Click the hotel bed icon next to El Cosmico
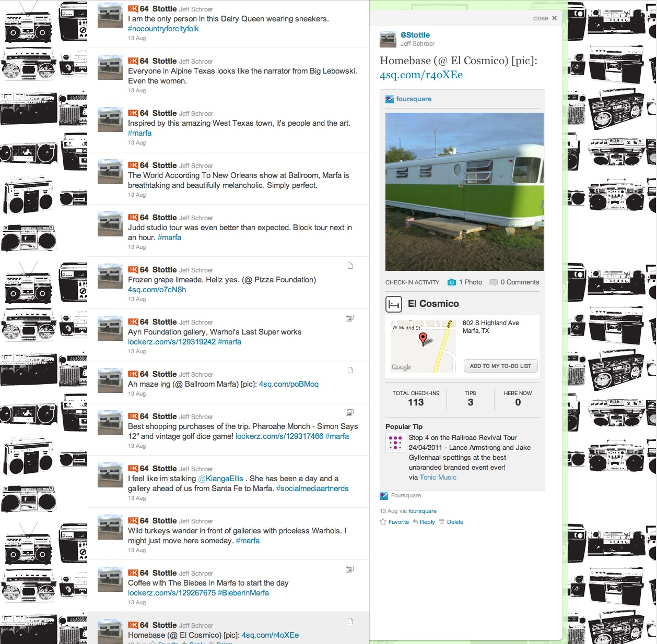Viewport: 657px width, 644px height. [393, 304]
